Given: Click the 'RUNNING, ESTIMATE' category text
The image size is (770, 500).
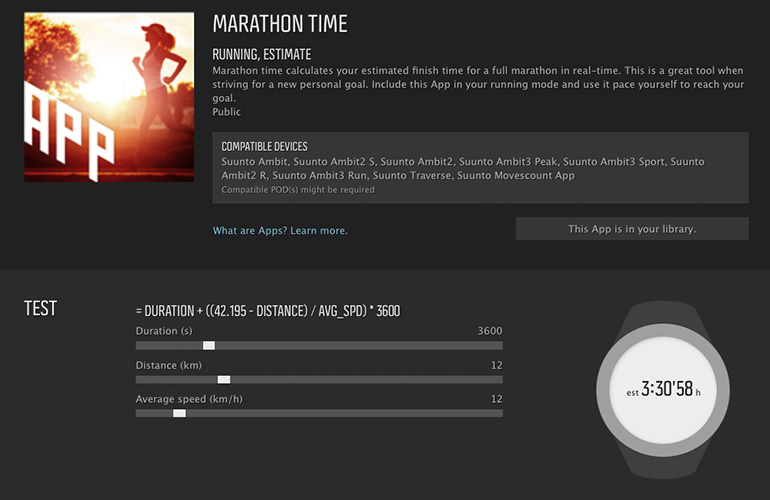Looking at the screenshot, I should point(262,54).
